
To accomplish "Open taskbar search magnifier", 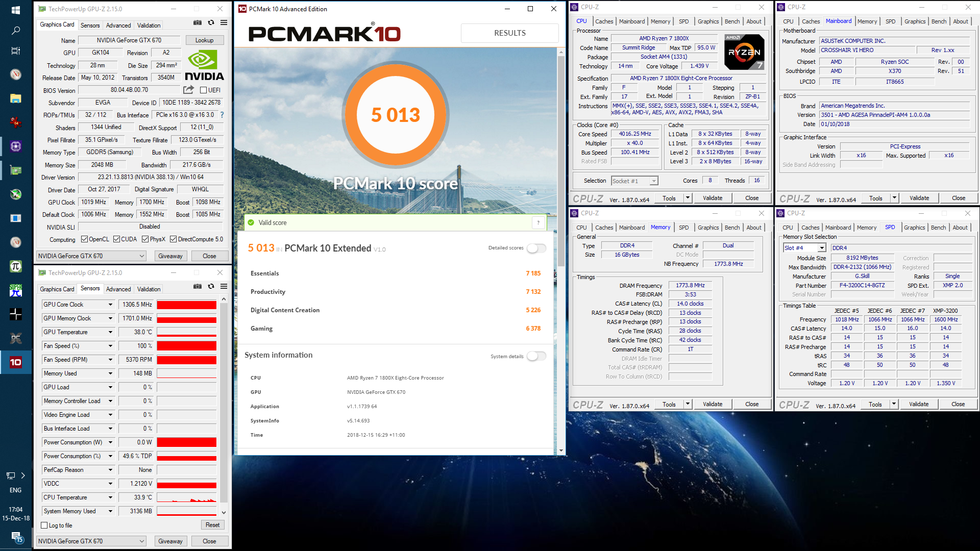I will pos(15,31).
